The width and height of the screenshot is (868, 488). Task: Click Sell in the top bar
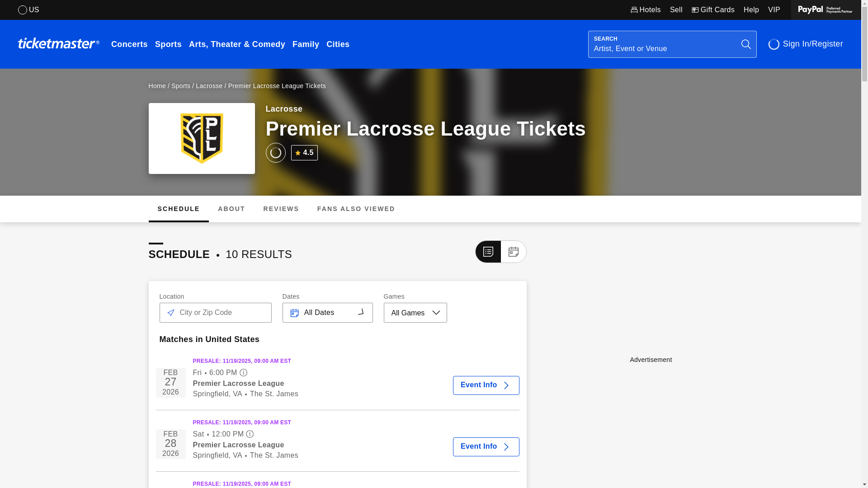coord(676,10)
